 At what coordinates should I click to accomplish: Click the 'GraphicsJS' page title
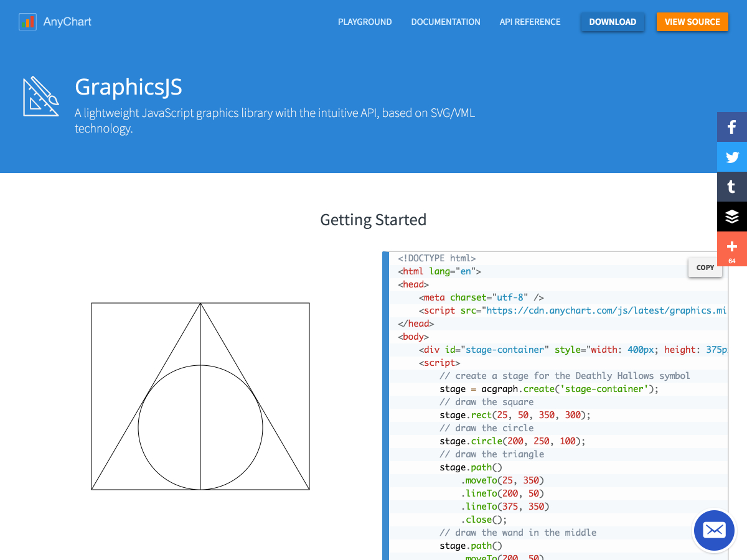coord(128,87)
